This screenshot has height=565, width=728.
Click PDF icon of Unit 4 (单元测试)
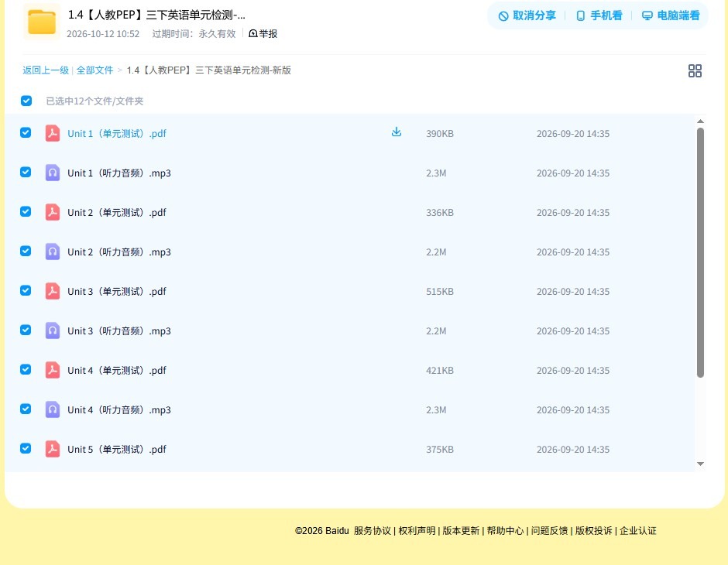tap(53, 370)
